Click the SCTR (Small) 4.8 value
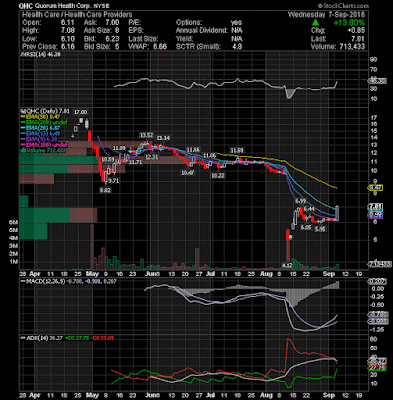This screenshot has height=400, width=393. tap(237, 47)
